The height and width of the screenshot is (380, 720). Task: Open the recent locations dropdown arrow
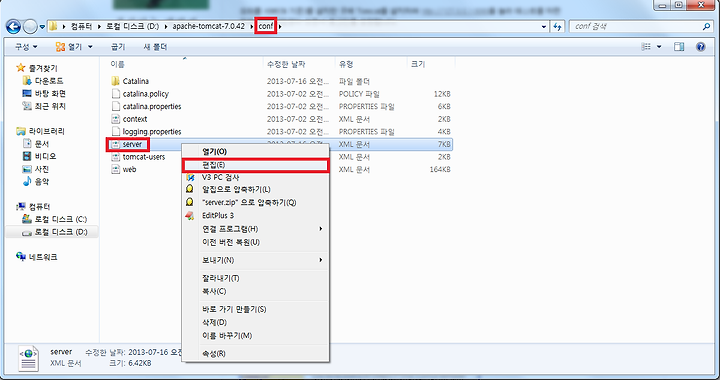click(42, 27)
